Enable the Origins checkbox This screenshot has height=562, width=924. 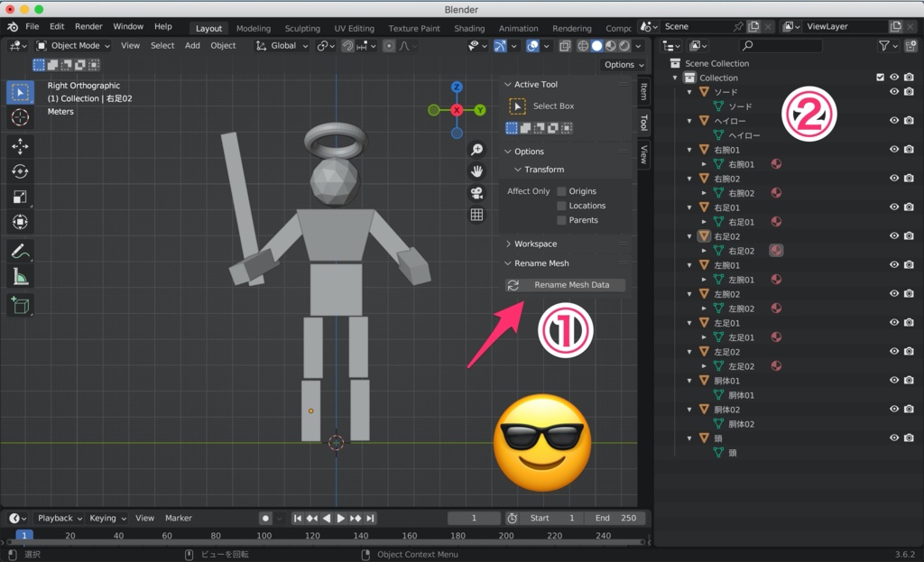coord(561,191)
